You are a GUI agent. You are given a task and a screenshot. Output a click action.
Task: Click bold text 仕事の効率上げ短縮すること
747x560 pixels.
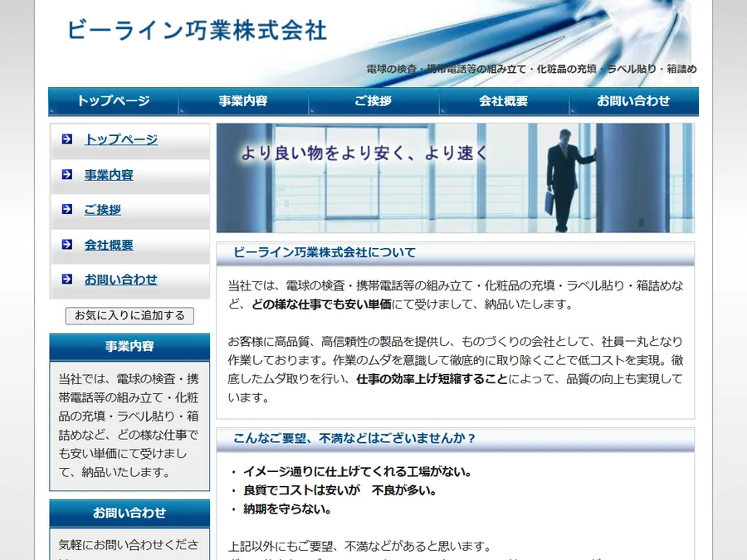tap(432, 379)
